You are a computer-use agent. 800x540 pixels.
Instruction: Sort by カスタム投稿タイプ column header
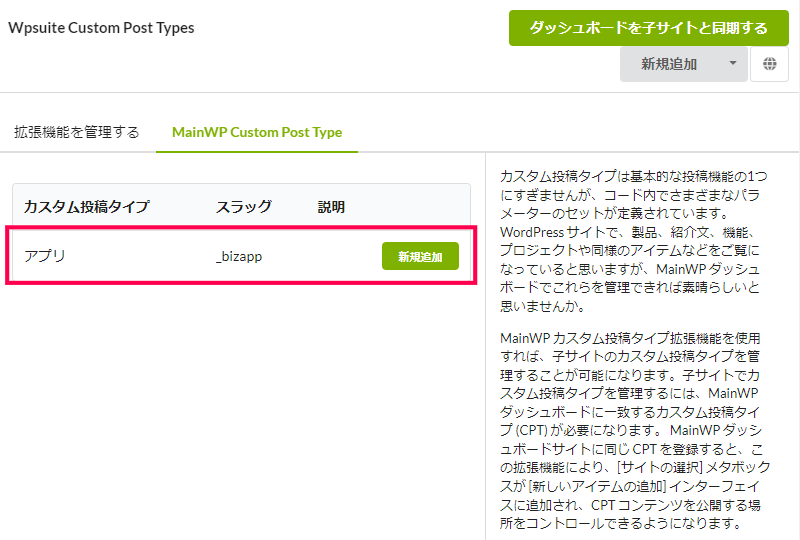coord(86,207)
